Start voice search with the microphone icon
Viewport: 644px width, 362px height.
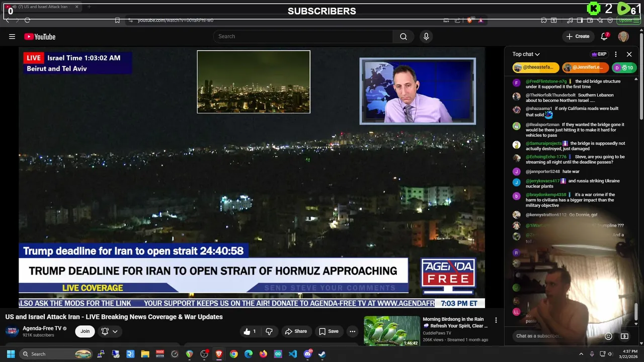tap(426, 36)
